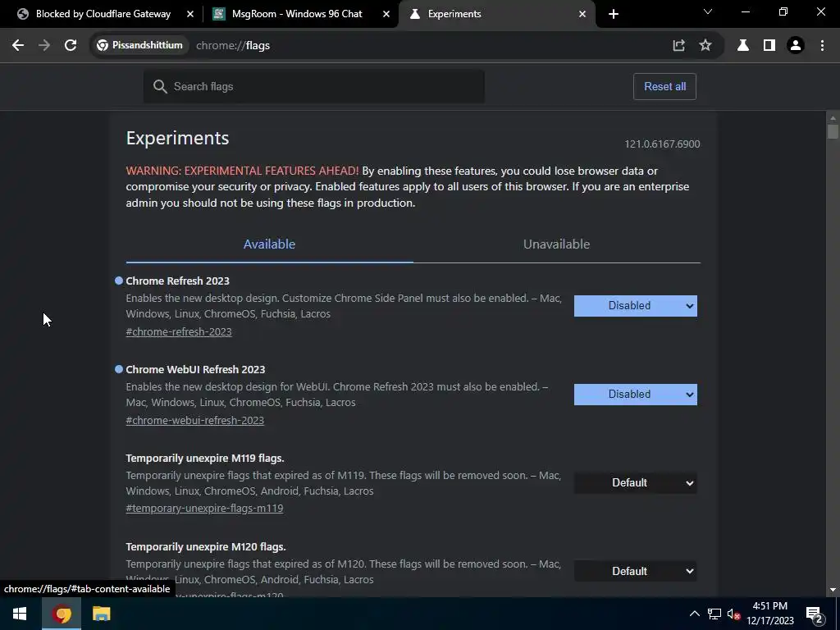Viewport: 840px width, 630px height.
Task: Close the Blocked by Cloudflare Gateway tab
Action: [x=190, y=14]
